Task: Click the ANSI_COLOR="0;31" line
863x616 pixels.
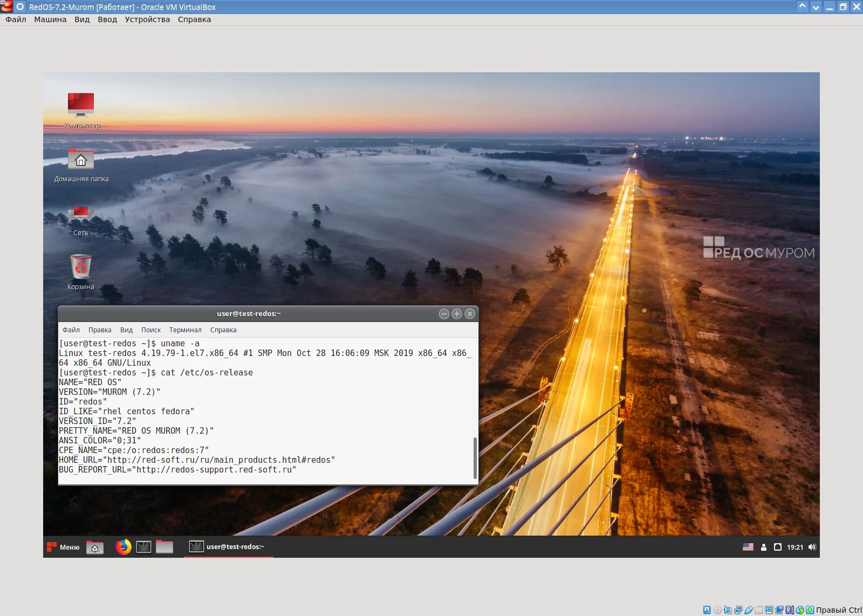Action: pyautogui.click(x=100, y=441)
